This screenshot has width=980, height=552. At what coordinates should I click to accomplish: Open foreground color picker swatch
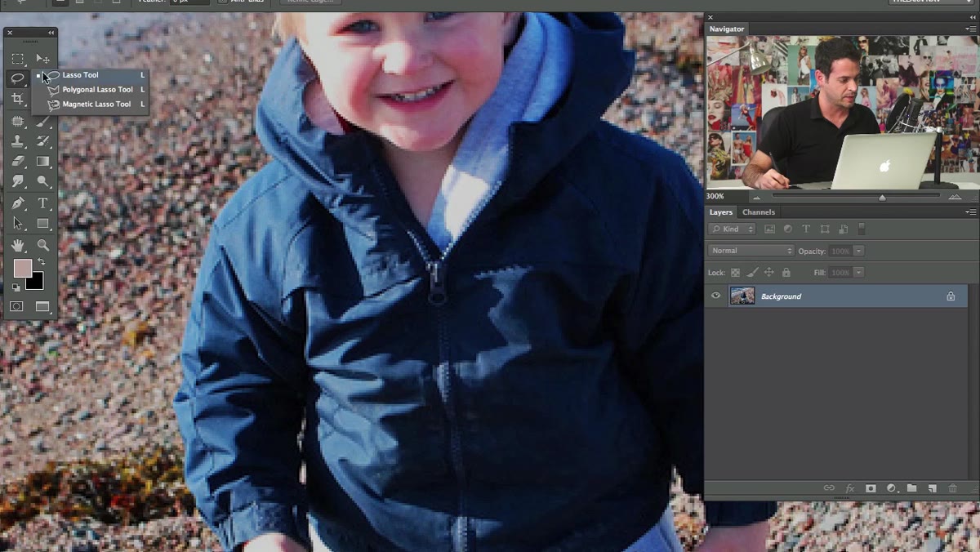coord(22,268)
